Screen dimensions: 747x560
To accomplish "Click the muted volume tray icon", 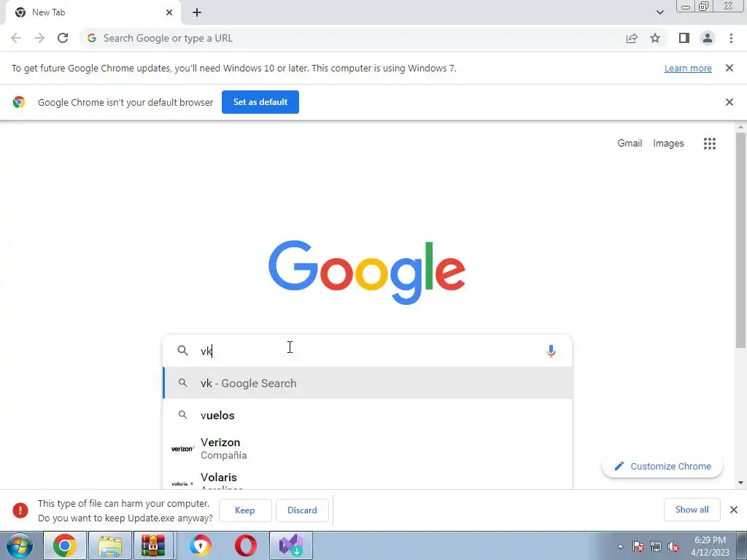I will point(673,547).
